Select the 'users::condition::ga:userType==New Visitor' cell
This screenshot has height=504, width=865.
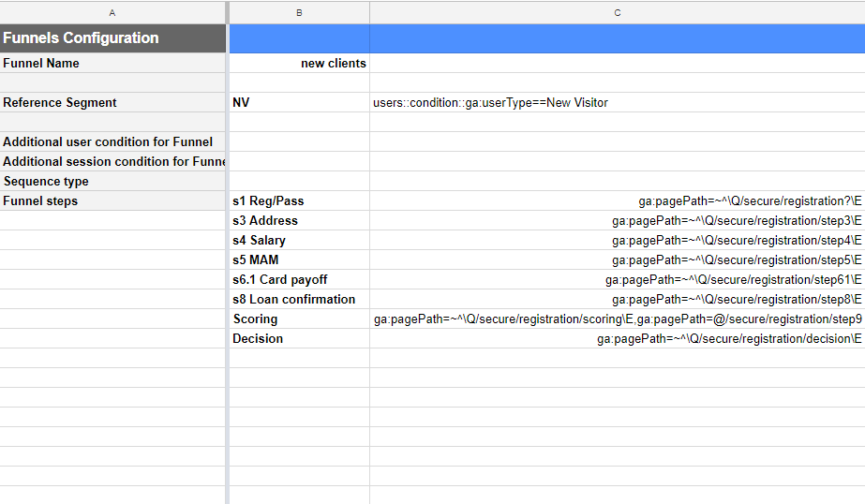[x=618, y=102]
